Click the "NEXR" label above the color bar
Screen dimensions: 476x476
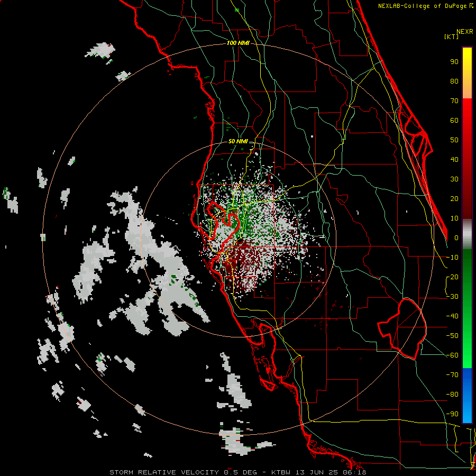pos(465,32)
